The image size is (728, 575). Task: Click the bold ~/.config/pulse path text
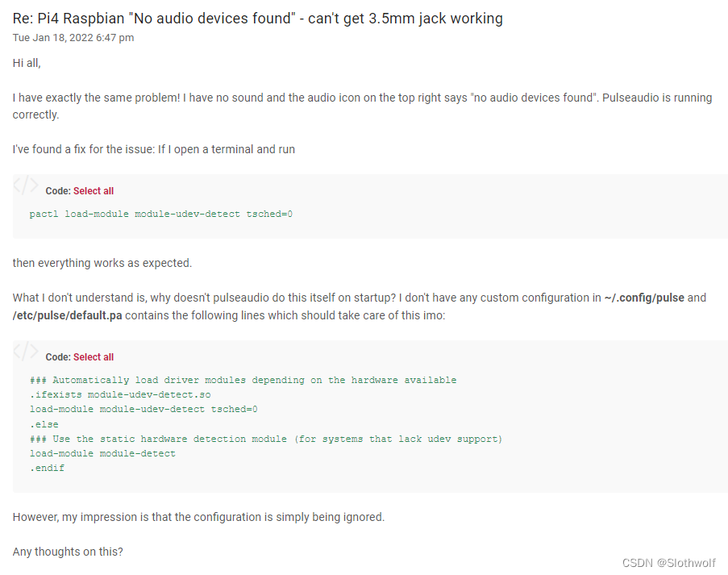(644, 298)
